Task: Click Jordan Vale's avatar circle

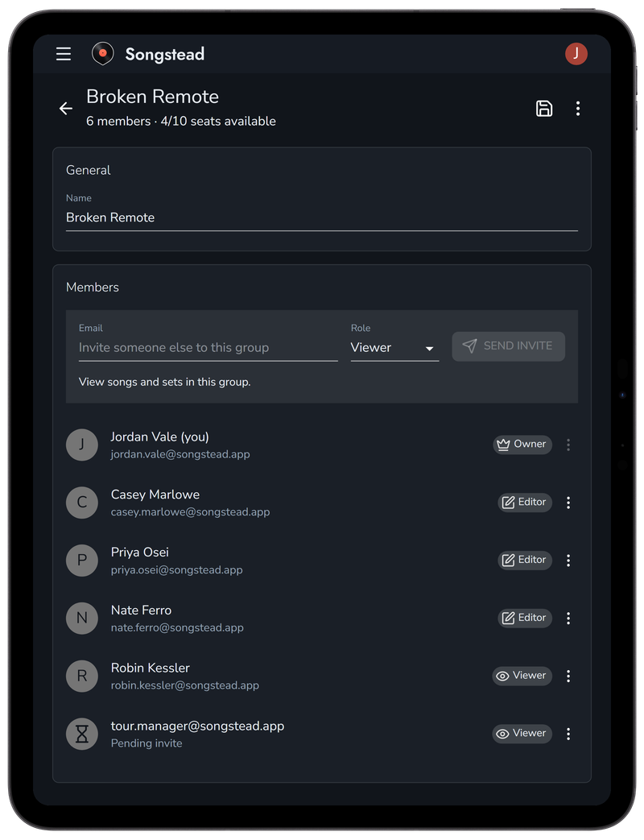Action: click(82, 445)
